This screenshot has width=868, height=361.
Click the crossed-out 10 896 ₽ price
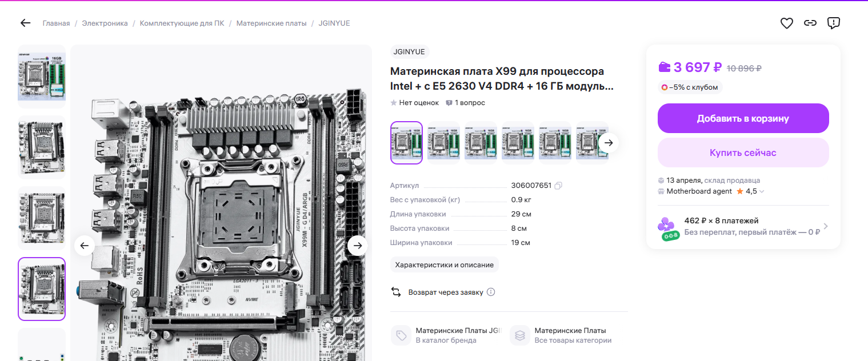[x=744, y=68]
